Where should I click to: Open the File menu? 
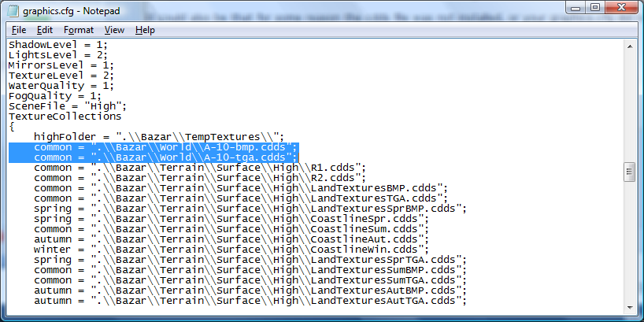[18, 29]
